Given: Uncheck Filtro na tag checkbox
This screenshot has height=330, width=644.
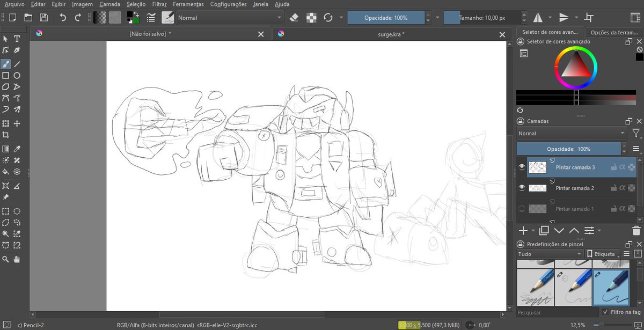Looking at the screenshot, I should (x=606, y=312).
